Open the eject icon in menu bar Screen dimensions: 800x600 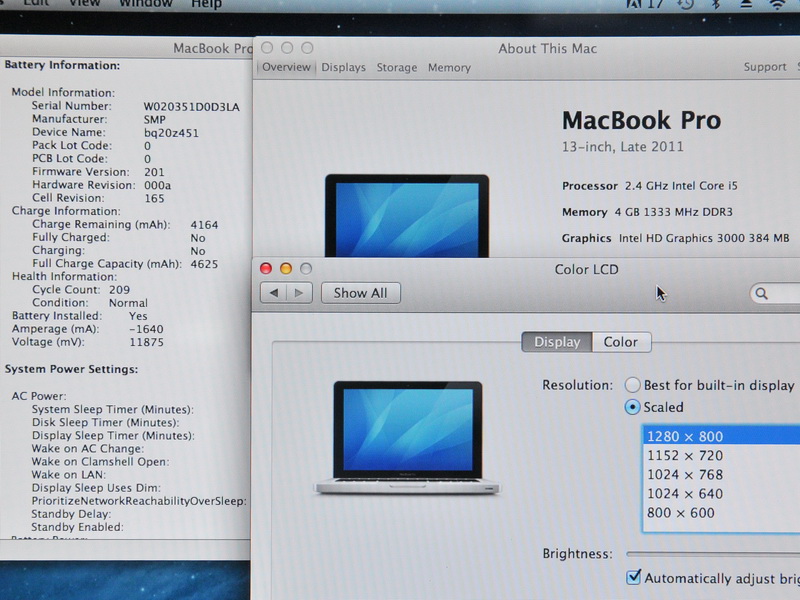tap(745, 4)
